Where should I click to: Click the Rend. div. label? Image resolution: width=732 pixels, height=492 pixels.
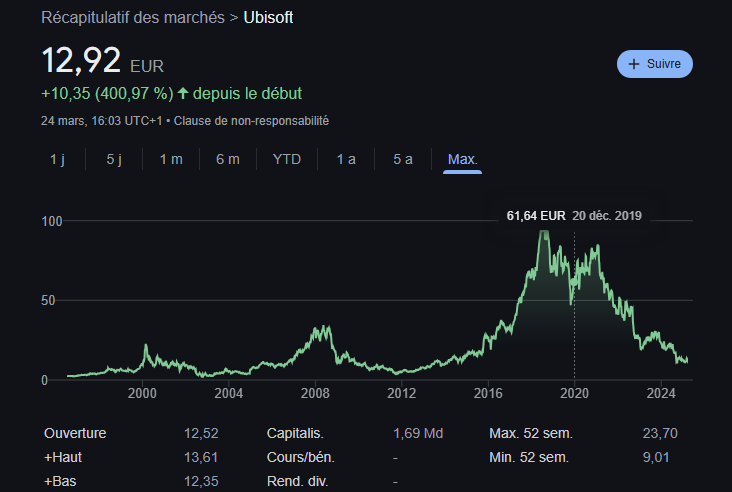297,481
